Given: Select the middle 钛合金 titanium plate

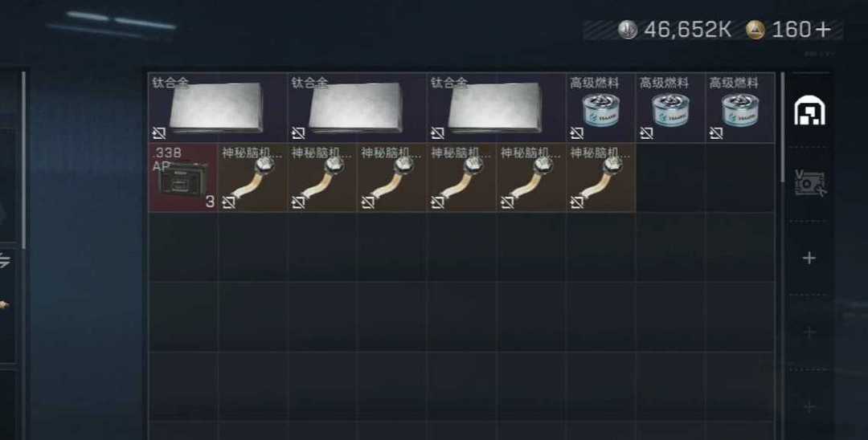Looking at the screenshot, I should (357, 108).
